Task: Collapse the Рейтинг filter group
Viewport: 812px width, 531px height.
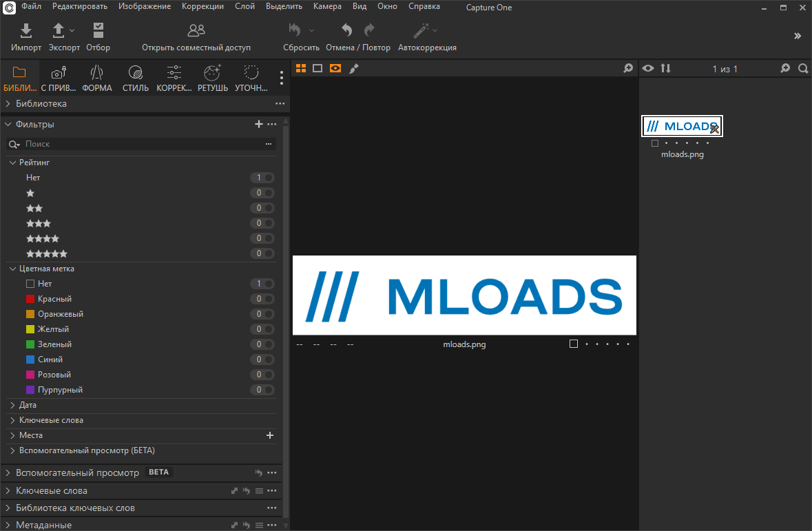Action: [x=12, y=163]
